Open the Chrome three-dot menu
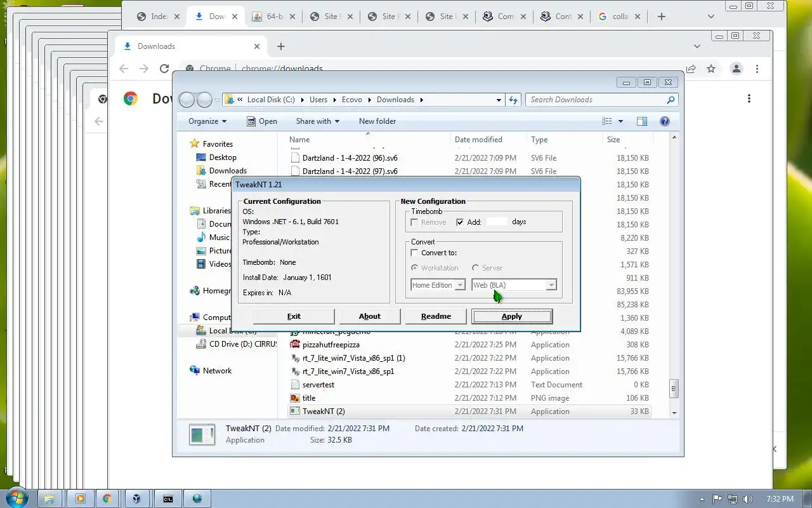Screen dimensions: 812x508 tap(757, 69)
